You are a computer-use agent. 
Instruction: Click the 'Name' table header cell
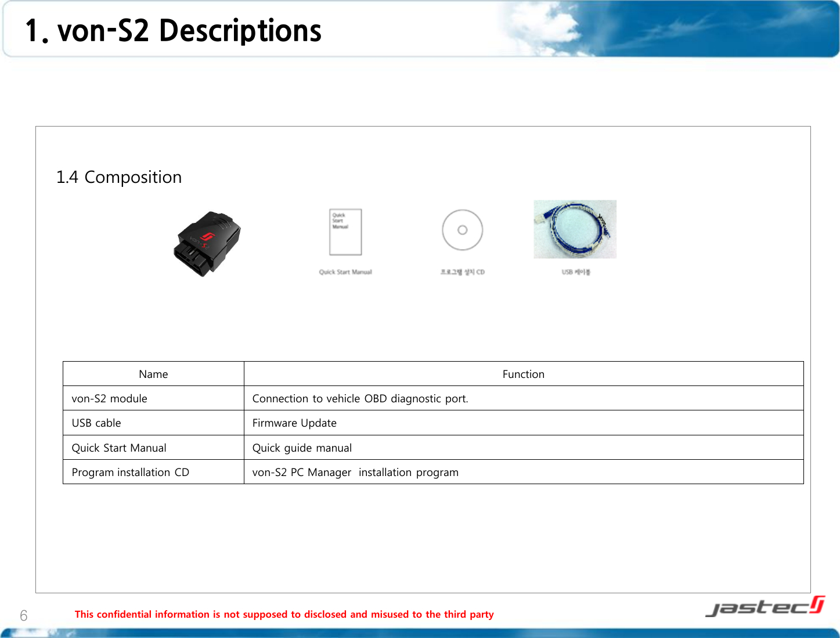[153, 374]
